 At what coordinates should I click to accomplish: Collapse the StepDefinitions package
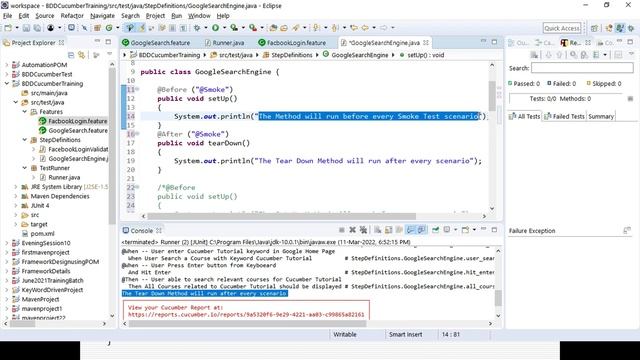point(24,140)
